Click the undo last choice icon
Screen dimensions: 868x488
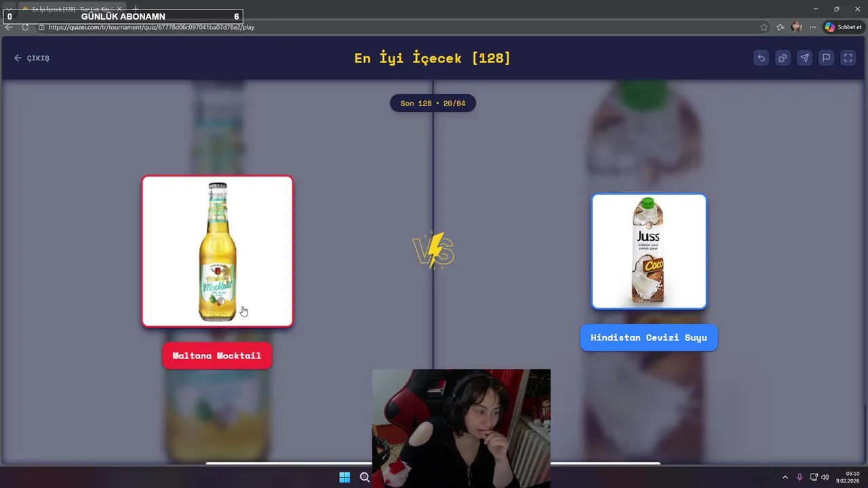(761, 58)
